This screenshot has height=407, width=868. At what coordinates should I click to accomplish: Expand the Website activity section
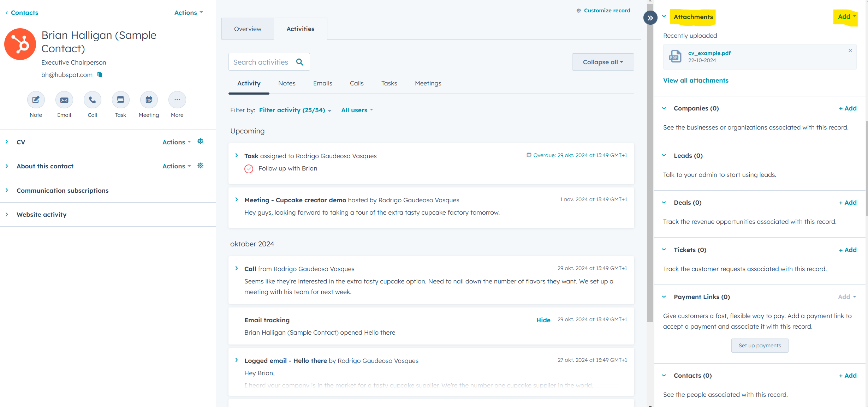(x=7, y=214)
